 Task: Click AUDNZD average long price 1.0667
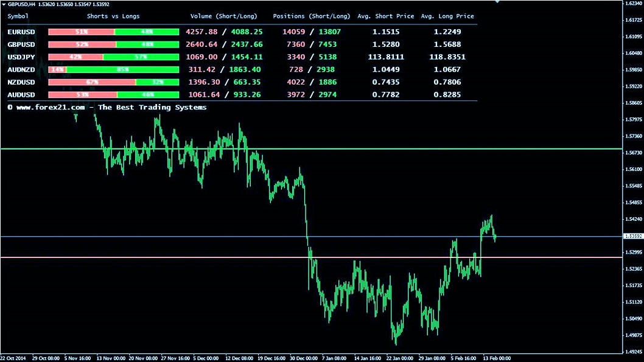click(x=447, y=69)
